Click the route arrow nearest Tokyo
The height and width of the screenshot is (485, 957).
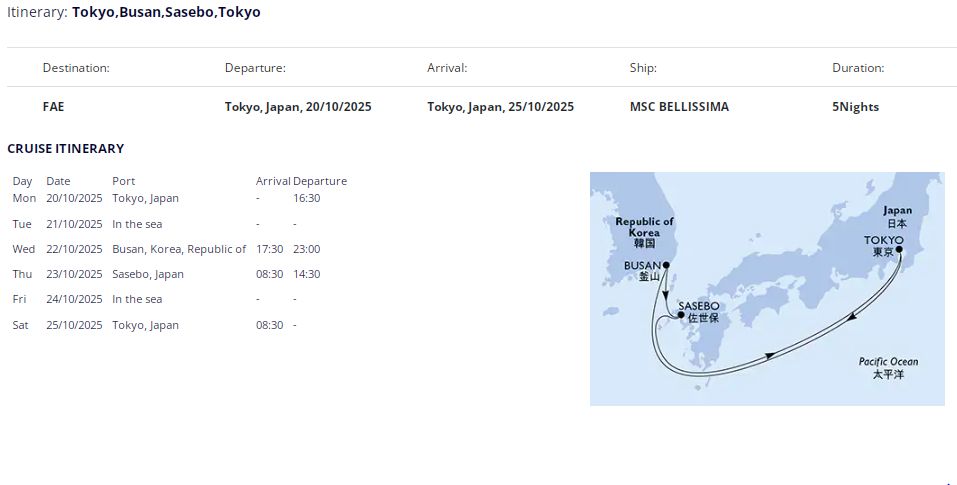[850, 316]
